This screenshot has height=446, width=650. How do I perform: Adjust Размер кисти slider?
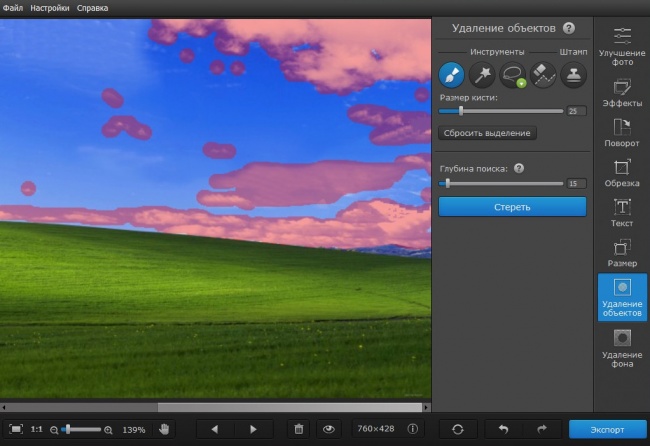(x=501, y=111)
